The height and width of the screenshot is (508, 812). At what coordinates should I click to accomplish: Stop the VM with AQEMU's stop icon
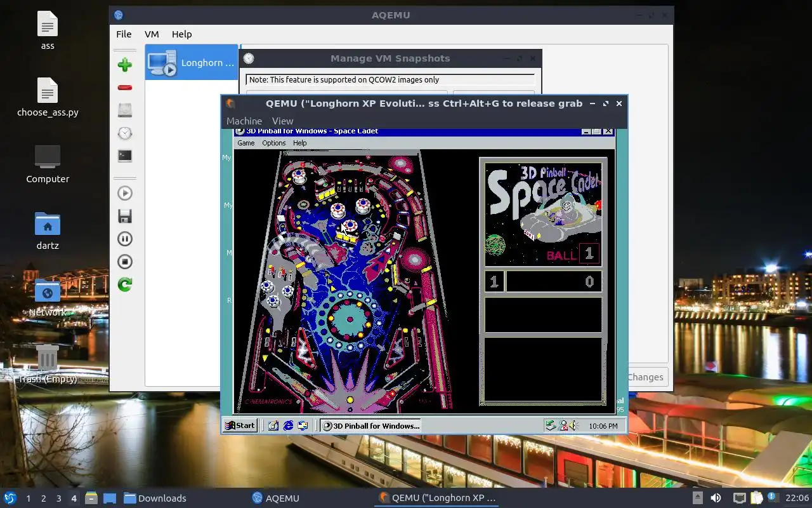click(x=125, y=262)
